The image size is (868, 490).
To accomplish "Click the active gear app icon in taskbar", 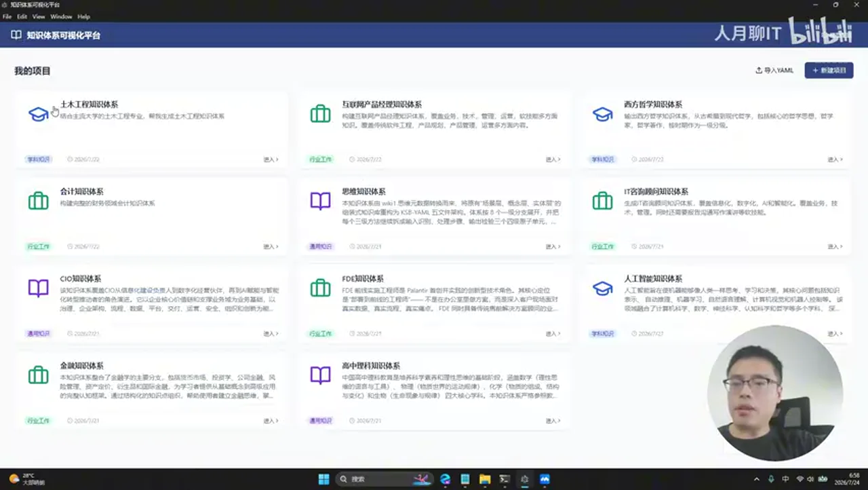I will pyautogui.click(x=524, y=478).
